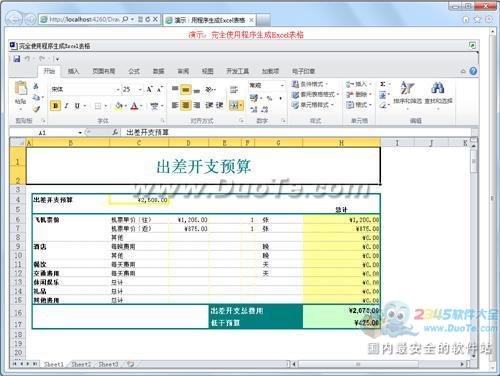500x376 pixels.
Task: Open the Developer Tools ribbon tab
Action: [237, 71]
